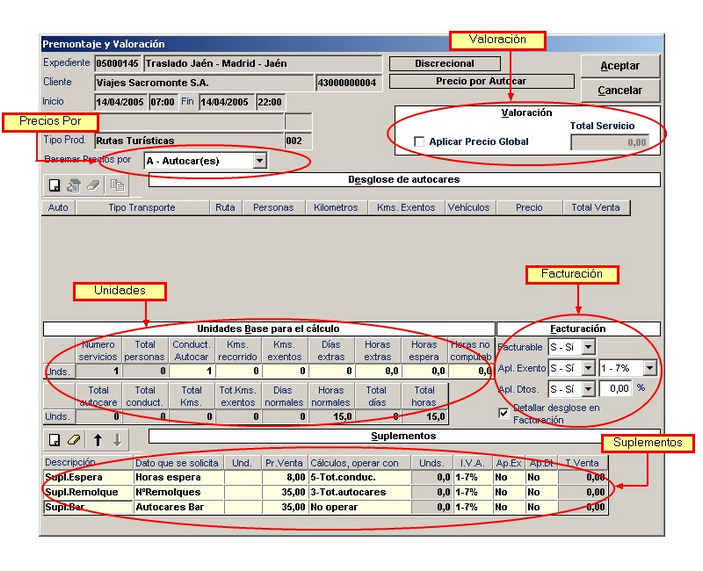Image resolution: width=703 pixels, height=571 pixels.
Task: Click the Expediente number field 05000145
Action: click(117, 64)
